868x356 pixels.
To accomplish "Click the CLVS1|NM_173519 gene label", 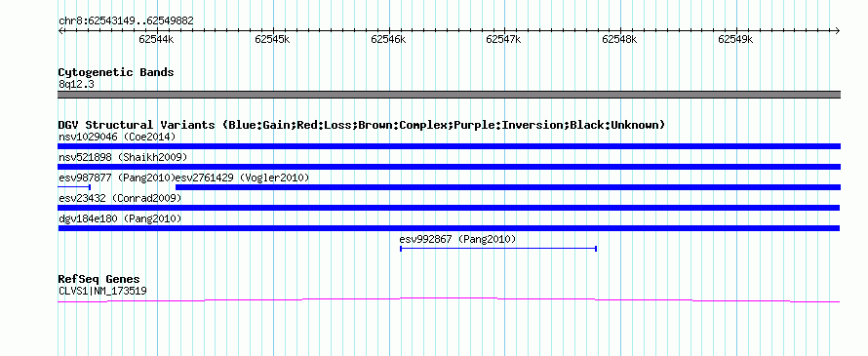I will click(x=102, y=291).
